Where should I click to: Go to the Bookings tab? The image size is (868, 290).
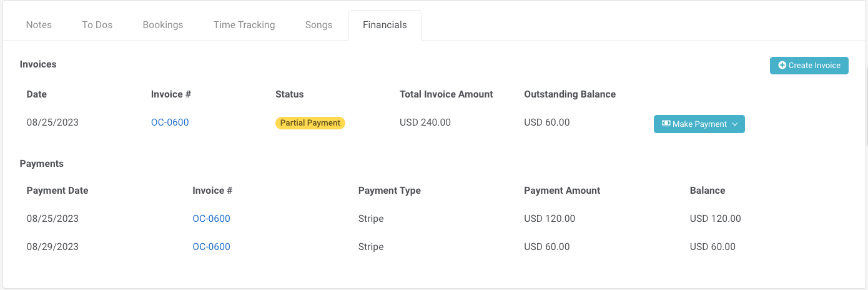(x=163, y=25)
